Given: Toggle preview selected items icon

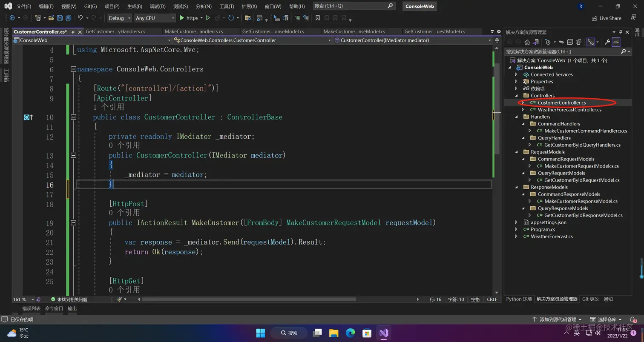Looking at the screenshot, I should tap(616, 42).
